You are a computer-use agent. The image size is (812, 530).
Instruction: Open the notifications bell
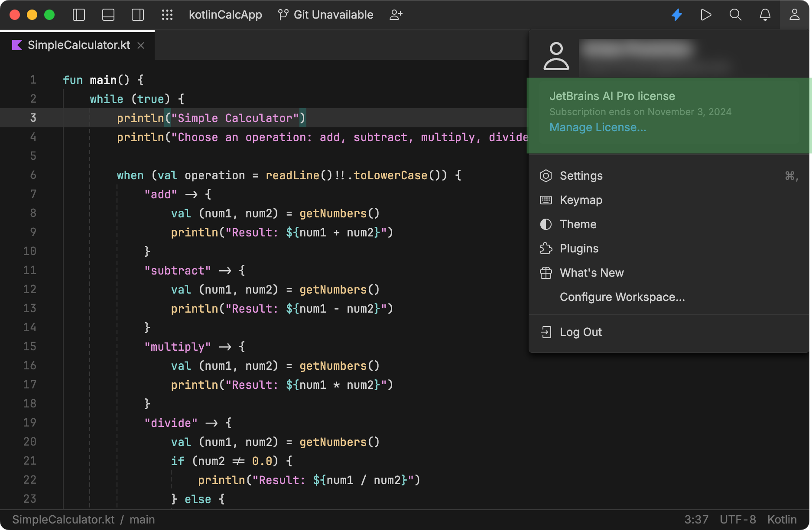(765, 14)
